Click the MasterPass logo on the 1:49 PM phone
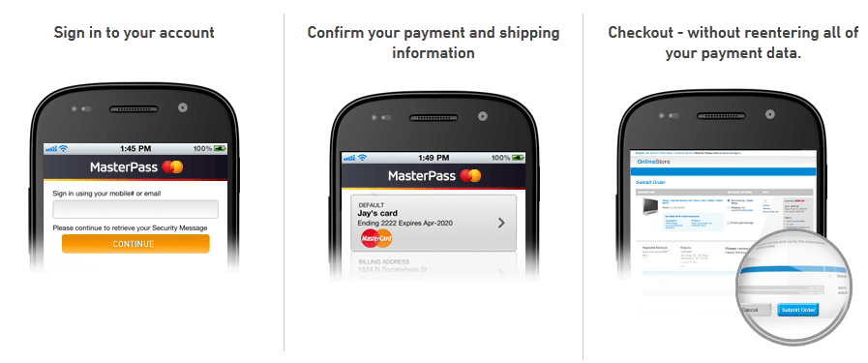This screenshot has height=363, width=868. [x=434, y=176]
